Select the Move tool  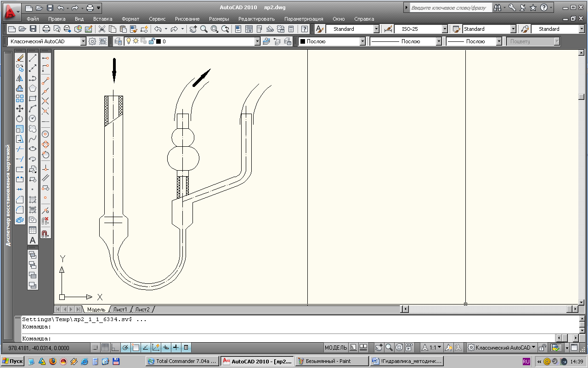coord(20,109)
